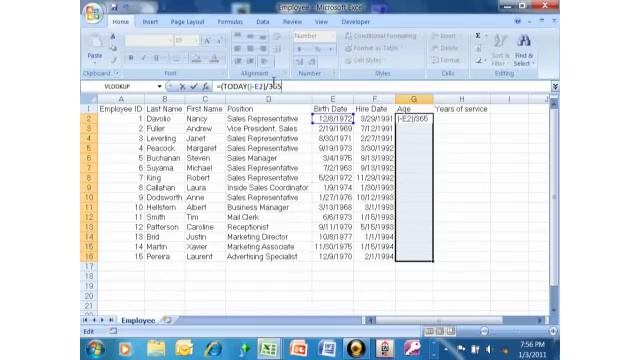Go to the Formulas tab
Image resolution: width=640 pixels, height=360 pixels.
coord(230,22)
